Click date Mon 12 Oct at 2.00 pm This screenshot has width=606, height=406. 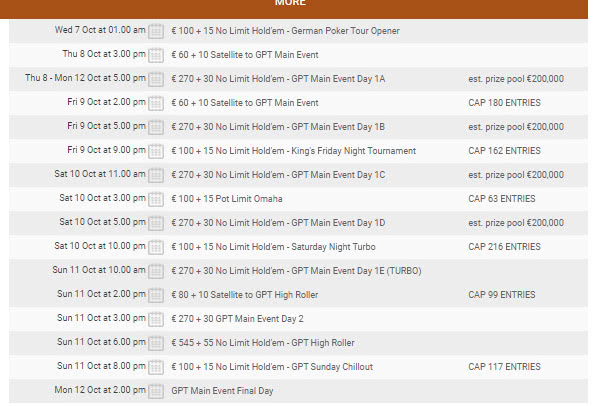click(x=100, y=390)
